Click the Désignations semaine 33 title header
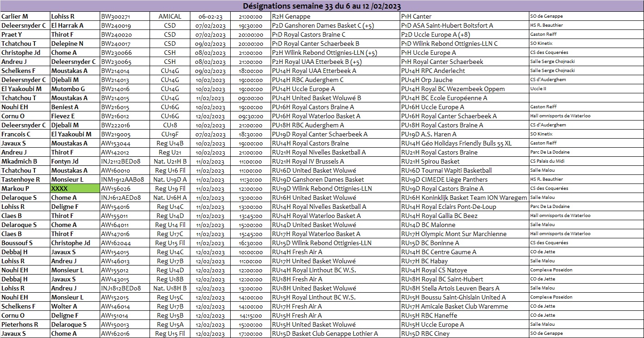The image size is (644, 338). coord(322,6)
